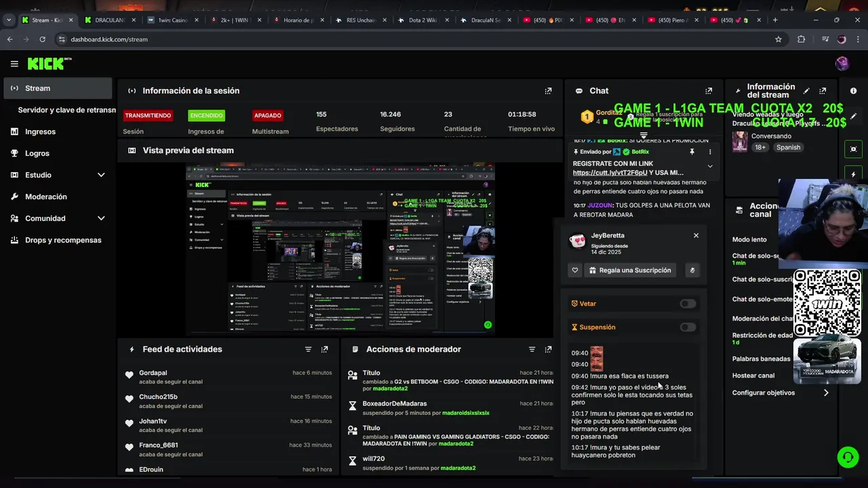The width and height of the screenshot is (868, 488).
Task: Click the 18+ tag
Action: [760, 147]
